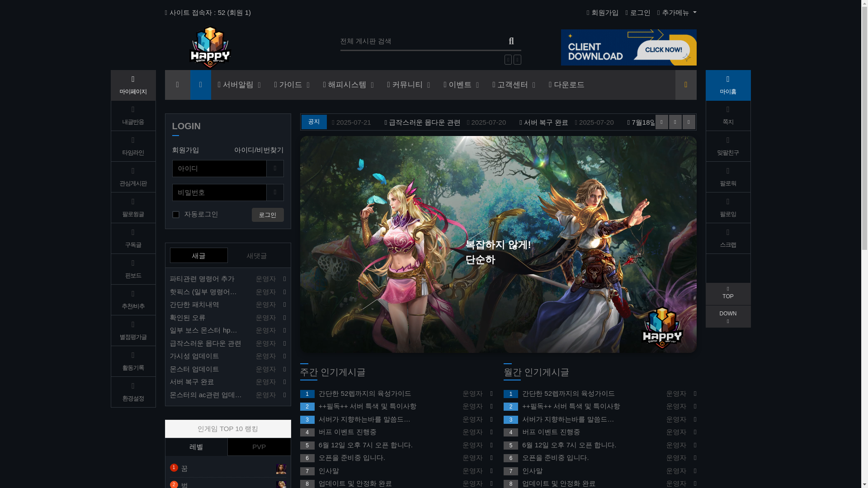Open 마이페이지 in the left sidebar

(x=133, y=85)
